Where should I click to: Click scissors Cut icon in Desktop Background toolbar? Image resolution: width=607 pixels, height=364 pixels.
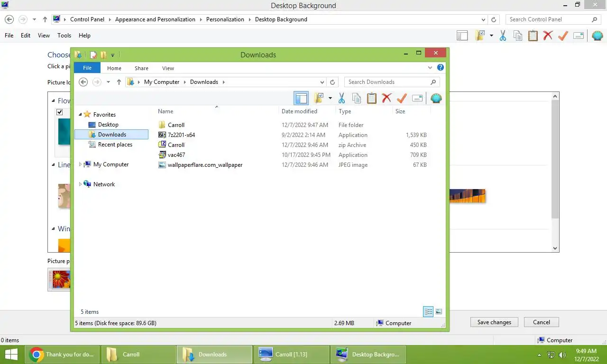pyautogui.click(x=503, y=36)
